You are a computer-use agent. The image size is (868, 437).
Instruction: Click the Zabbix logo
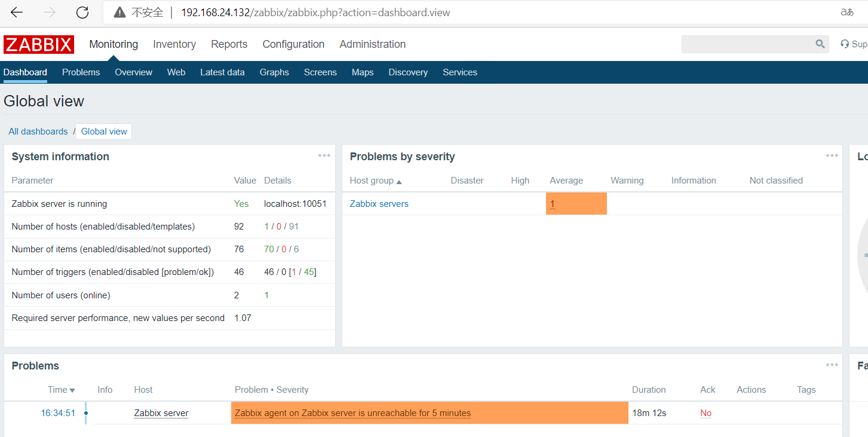click(x=39, y=44)
